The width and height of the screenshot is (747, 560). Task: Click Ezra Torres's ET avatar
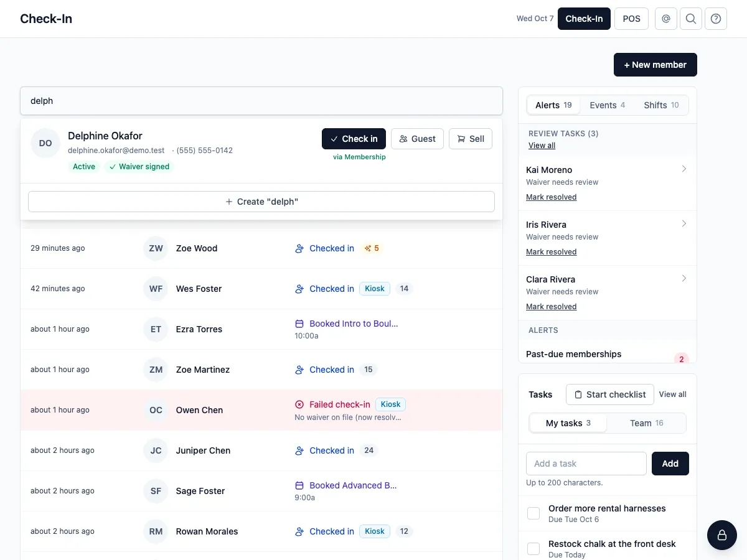coord(156,329)
